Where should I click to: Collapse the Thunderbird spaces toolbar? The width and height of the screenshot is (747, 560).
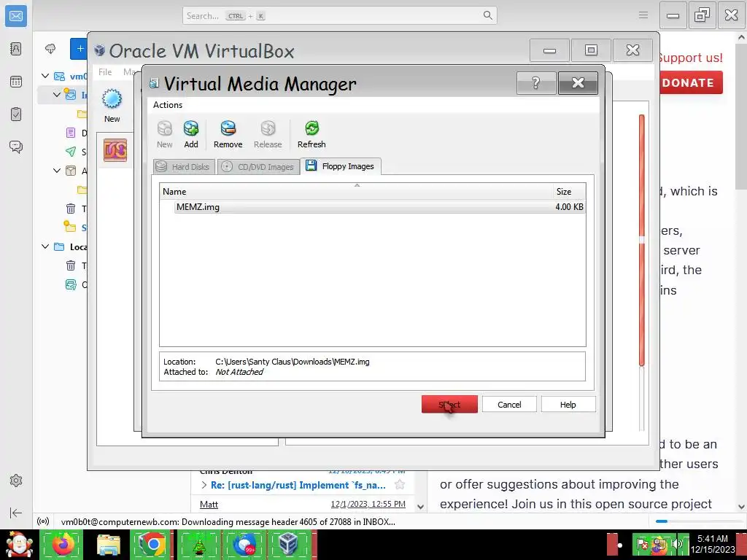click(x=16, y=513)
